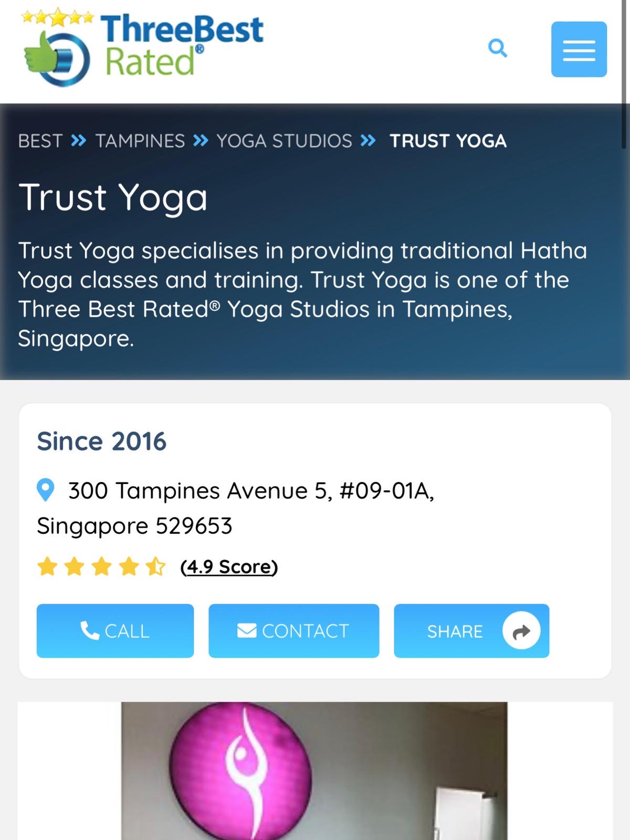Tap the SHARE button
This screenshot has width=630, height=840.
pos(471,631)
